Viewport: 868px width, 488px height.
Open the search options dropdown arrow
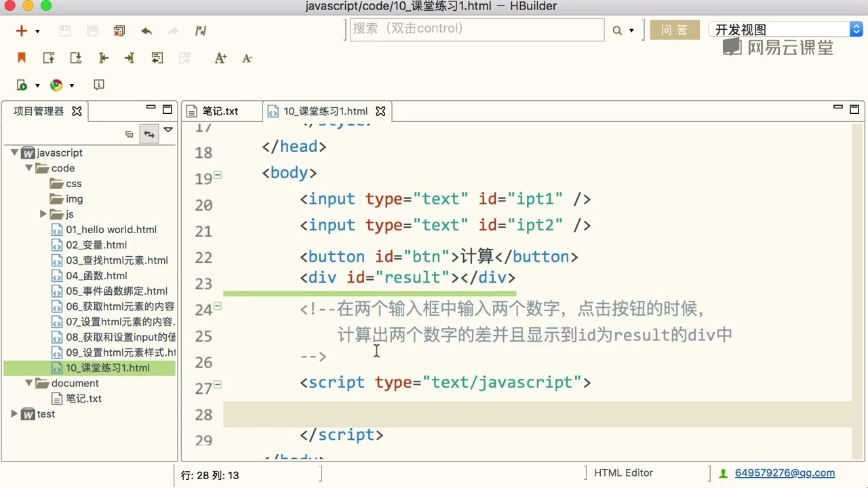click(x=631, y=31)
